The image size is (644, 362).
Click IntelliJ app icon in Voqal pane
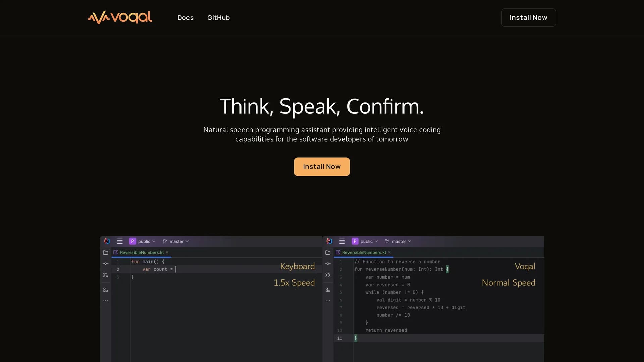[x=329, y=241]
